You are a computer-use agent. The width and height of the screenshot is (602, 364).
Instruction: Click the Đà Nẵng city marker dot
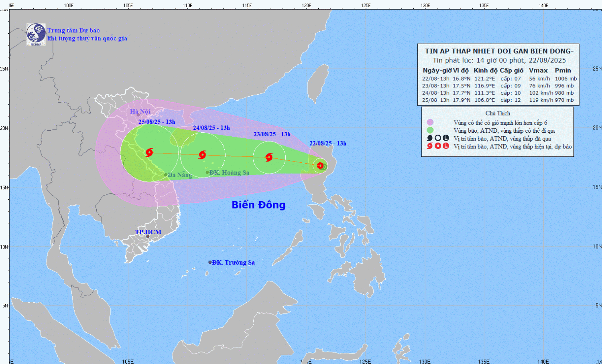166,175
